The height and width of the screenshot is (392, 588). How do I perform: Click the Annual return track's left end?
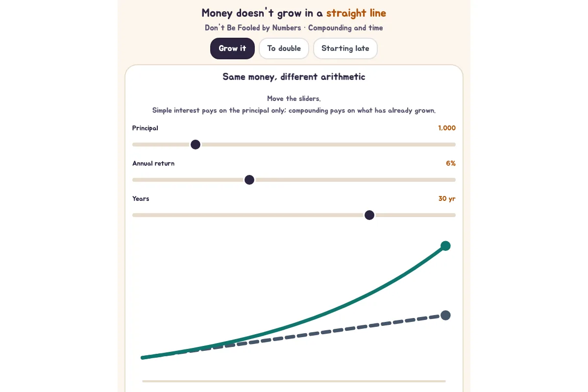(134, 180)
